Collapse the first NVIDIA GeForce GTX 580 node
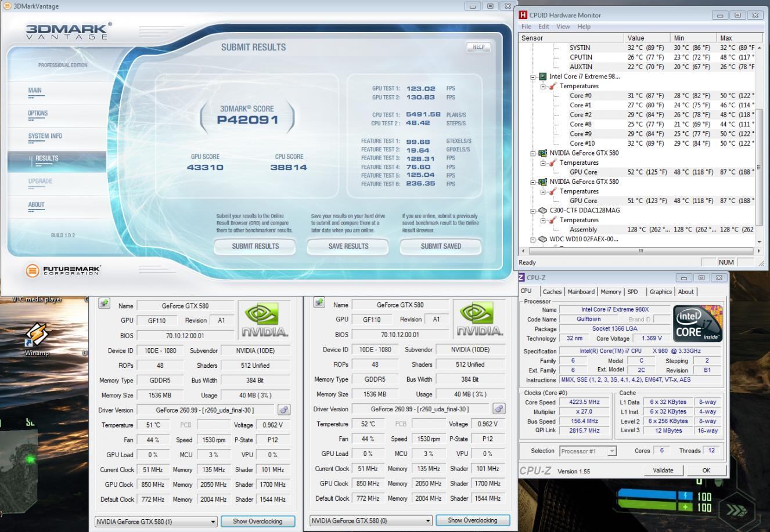 (533, 153)
